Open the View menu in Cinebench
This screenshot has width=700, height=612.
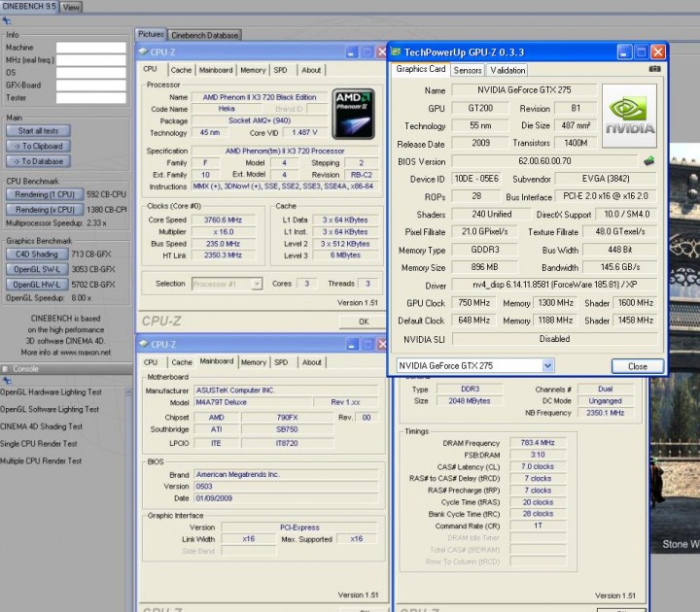(x=72, y=7)
